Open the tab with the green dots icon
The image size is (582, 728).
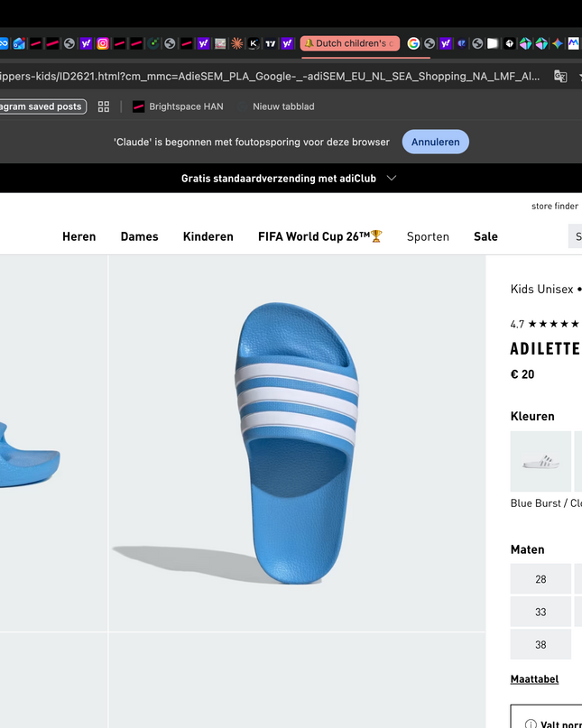coord(152,43)
